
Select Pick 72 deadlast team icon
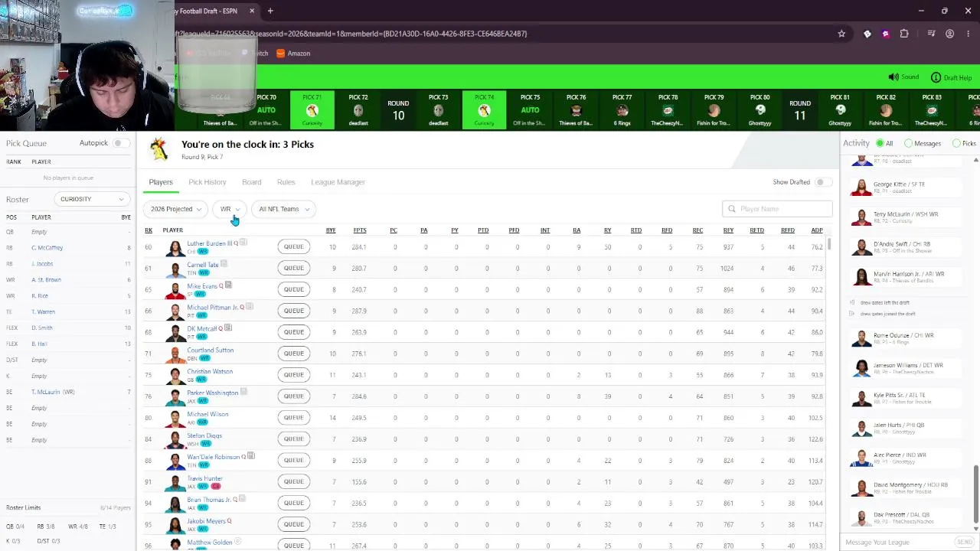(358, 111)
